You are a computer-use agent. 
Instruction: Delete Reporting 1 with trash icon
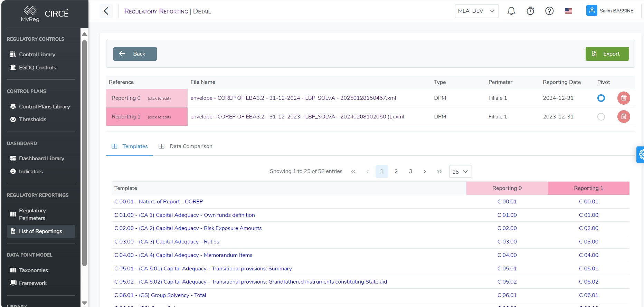(x=624, y=117)
